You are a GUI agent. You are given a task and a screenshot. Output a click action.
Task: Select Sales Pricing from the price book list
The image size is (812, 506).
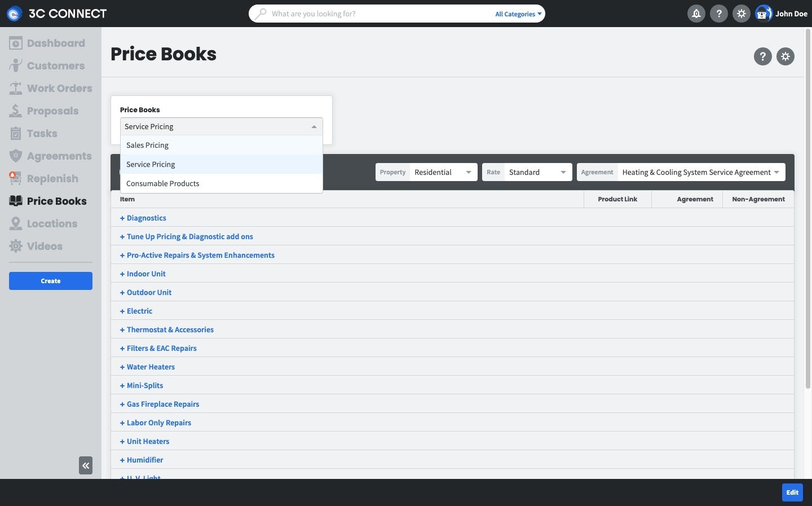[x=147, y=145]
